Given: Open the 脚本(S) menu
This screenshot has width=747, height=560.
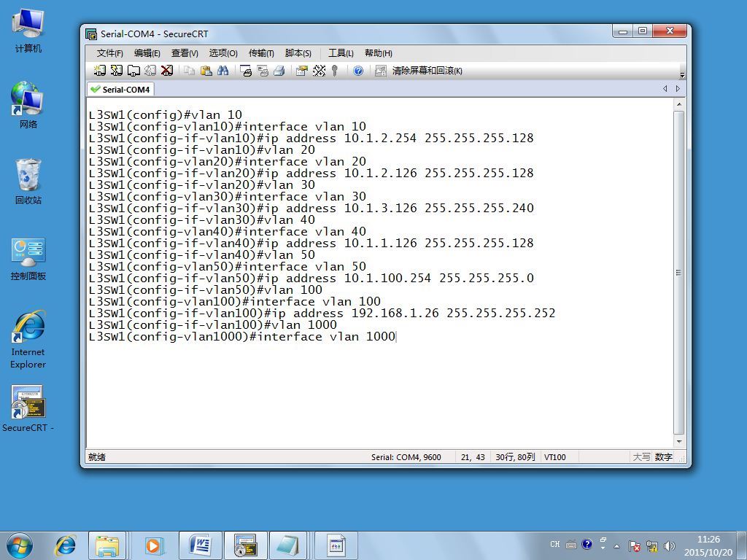Looking at the screenshot, I should [298, 52].
